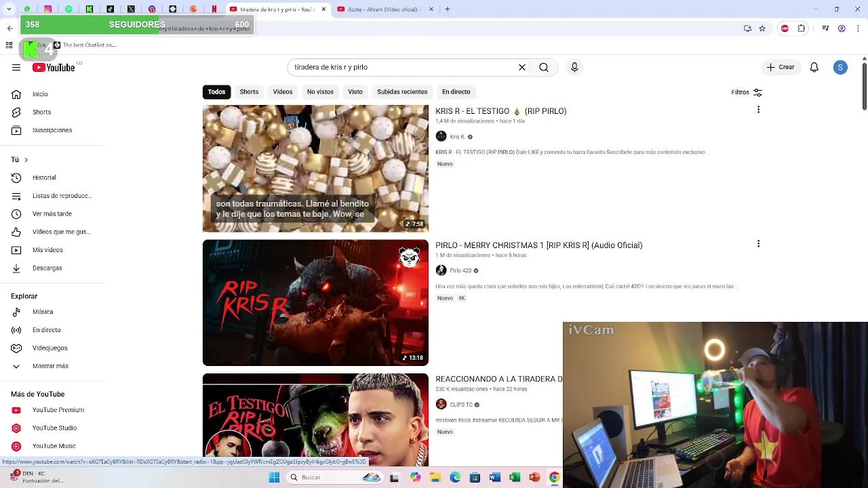Viewport: 868px width, 488px height.
Task: Expand the Tú section
Action: (19, 160)
